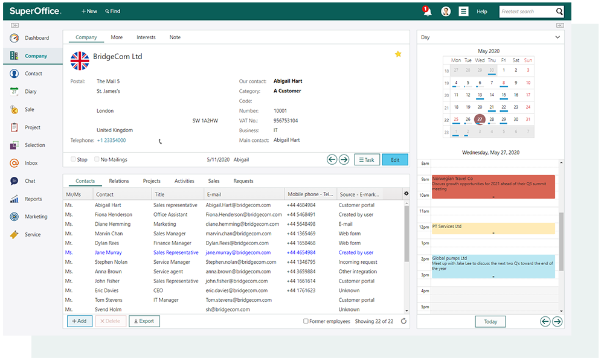Switch to the Activities tab
Viewport: 604px width, 364px height.
point(184,181)
